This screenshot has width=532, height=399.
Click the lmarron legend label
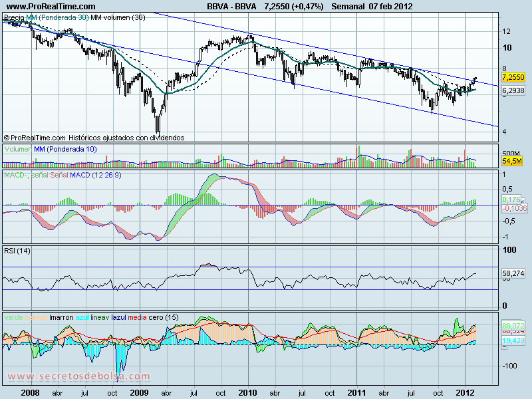pyautogui.click(x=61, y=317)
